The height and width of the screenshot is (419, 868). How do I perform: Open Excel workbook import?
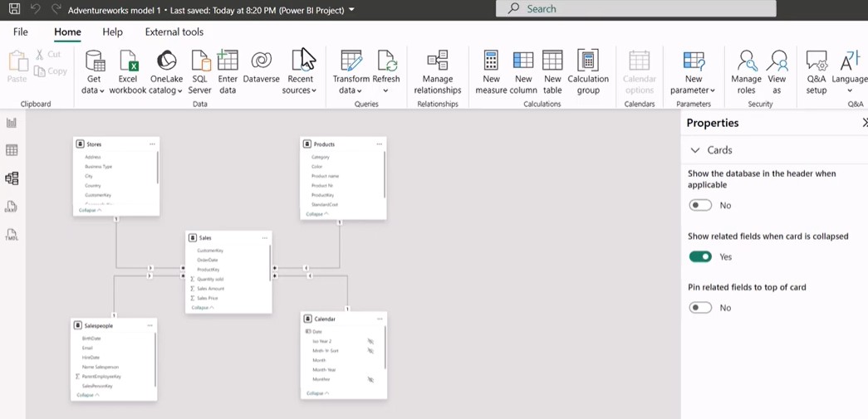click(128, 61)
